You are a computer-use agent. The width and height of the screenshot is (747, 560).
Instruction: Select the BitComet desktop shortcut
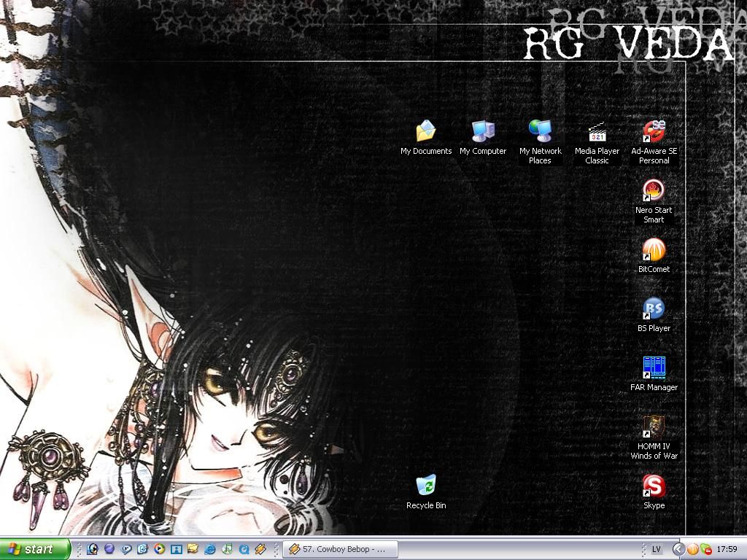(654, 256)
